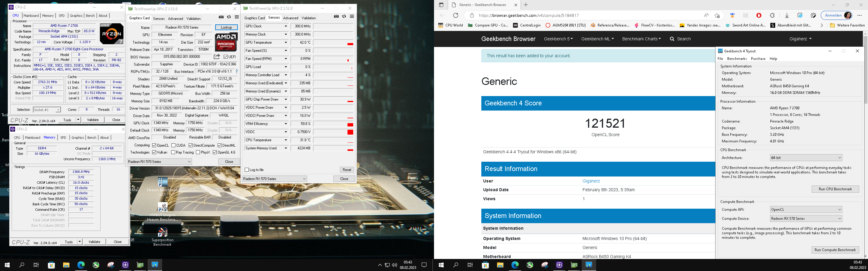Open a new tab in Edge
The image size is (868, 271).
point(526,5)
